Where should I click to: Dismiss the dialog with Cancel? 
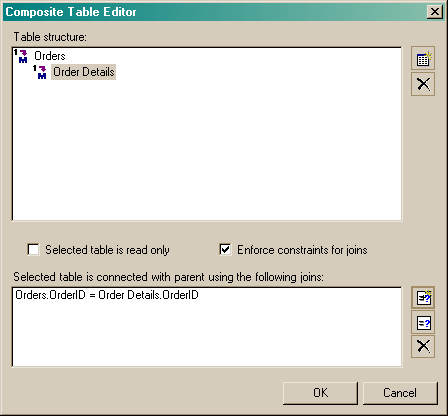(x=400, y=393)
